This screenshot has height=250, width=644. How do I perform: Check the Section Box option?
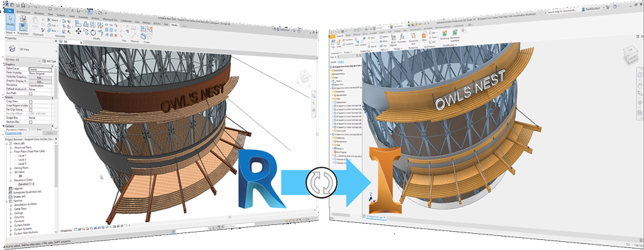coord(31,122)
